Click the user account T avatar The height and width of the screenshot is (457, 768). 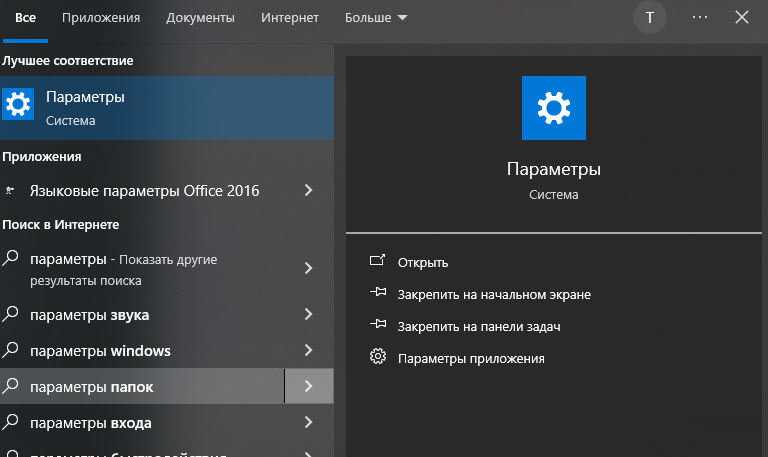point(649,18)
